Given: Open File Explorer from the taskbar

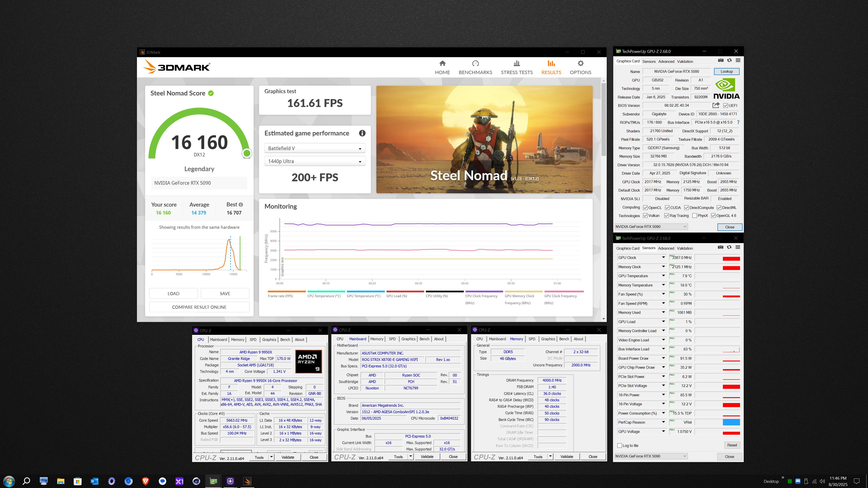Looking at the screenshot, I should coord(61,481).
